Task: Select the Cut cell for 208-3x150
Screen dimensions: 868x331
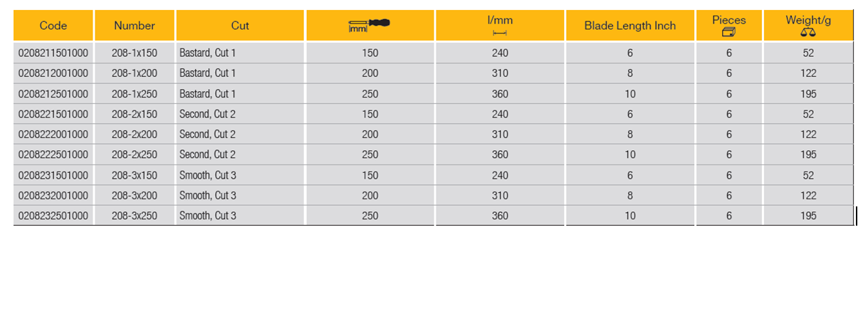Action: [207, 175]
